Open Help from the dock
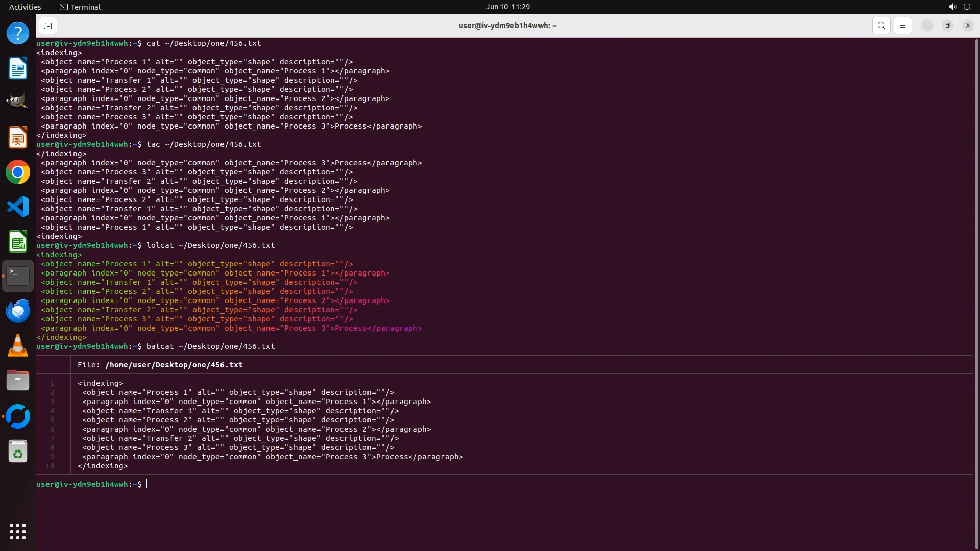The width and height of the screenshot is (980, 551). pyautogui.click(x=18, y=34)
